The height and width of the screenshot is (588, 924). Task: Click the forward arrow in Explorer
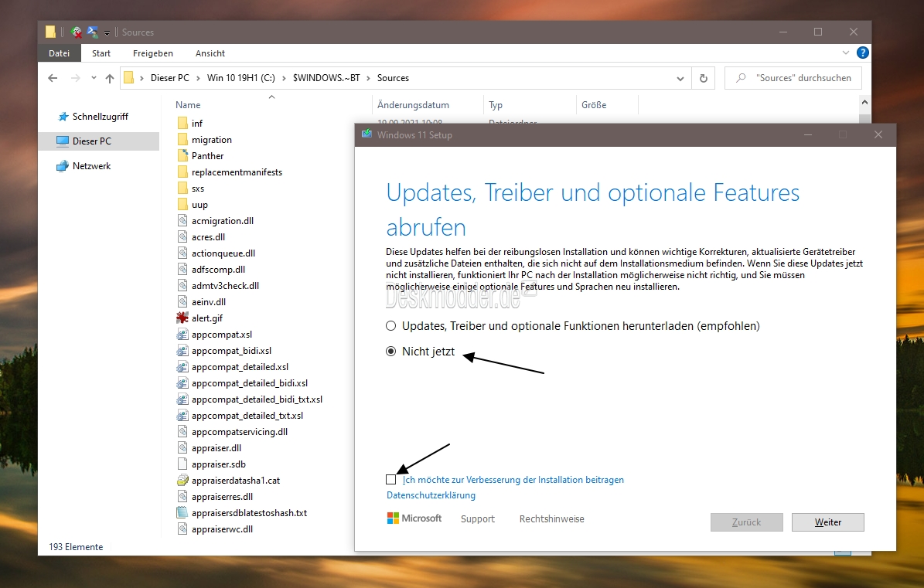pyautogui.click(x=75, y=78)
